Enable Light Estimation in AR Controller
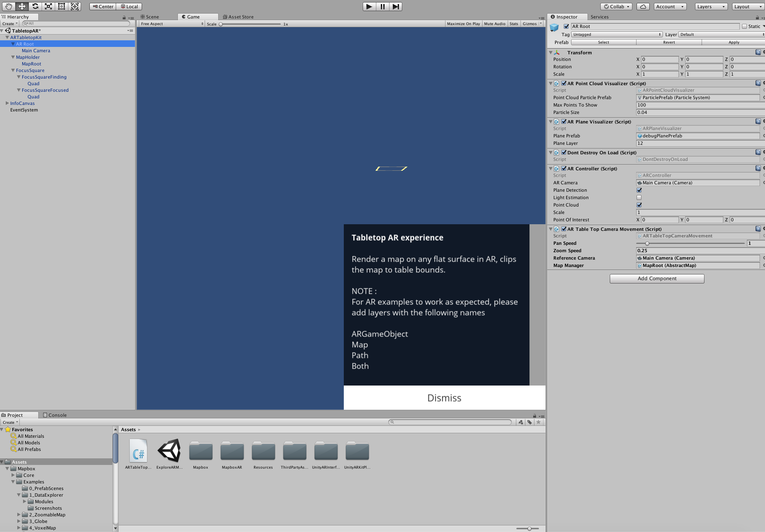 click(639, 197)
